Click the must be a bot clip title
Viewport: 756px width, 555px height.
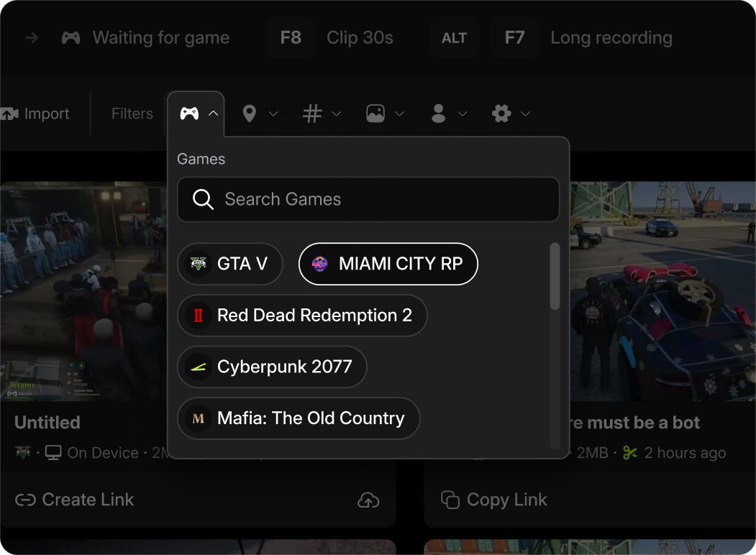click(x=635, y=423)
